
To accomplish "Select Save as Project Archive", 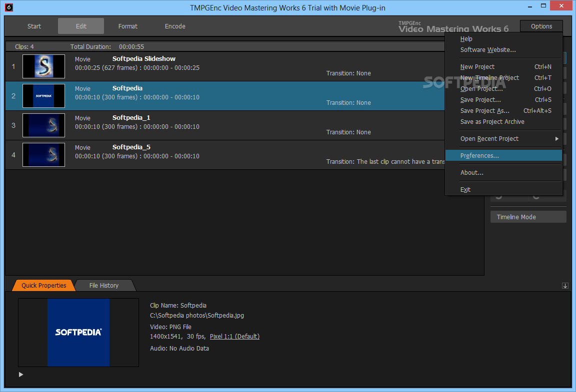I will click(x=503, y=122).
